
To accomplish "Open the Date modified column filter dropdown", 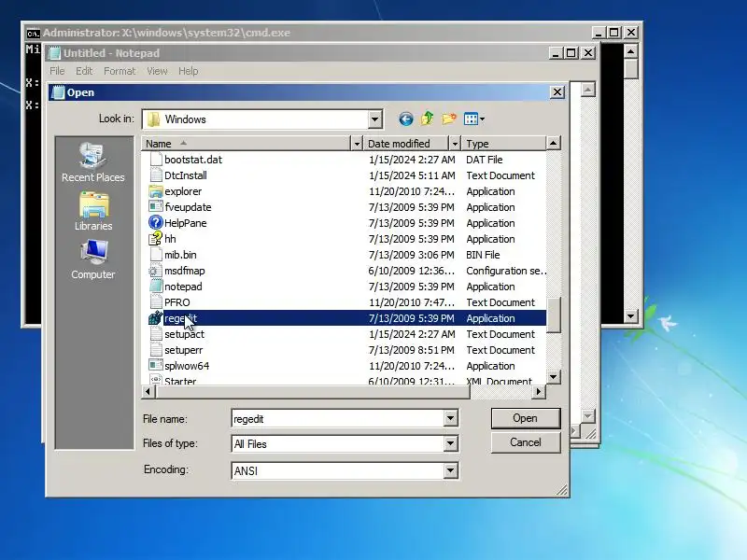I will pos(455,144).
